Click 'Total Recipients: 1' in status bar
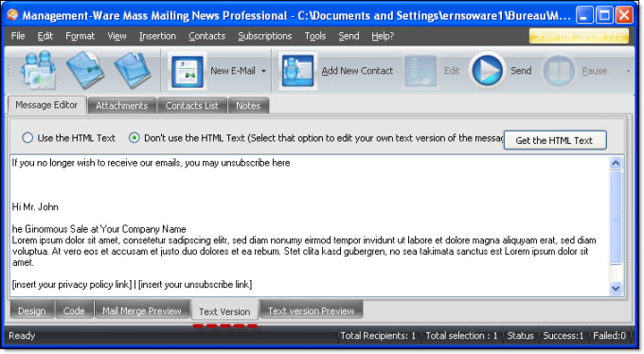 (x=378, y=335)
